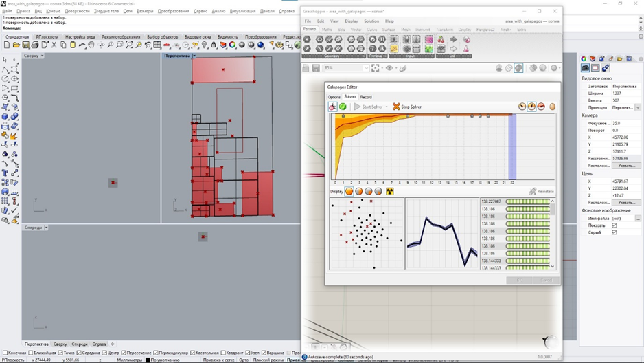The width and height of the screenshot is (644, 363).
Task: Click the green Annealing Solver icon
Action: coord(343,107)
